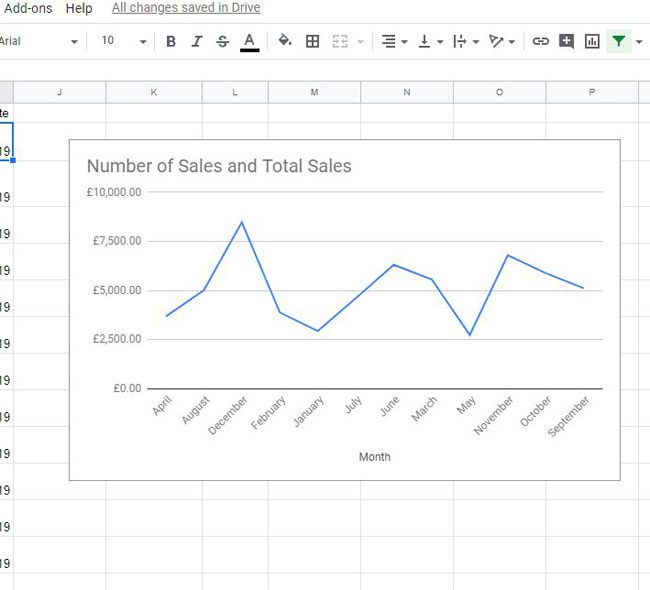Viewport: 650px width, 590px height.
Task: Click the November axis label
Action: [493, 415]
